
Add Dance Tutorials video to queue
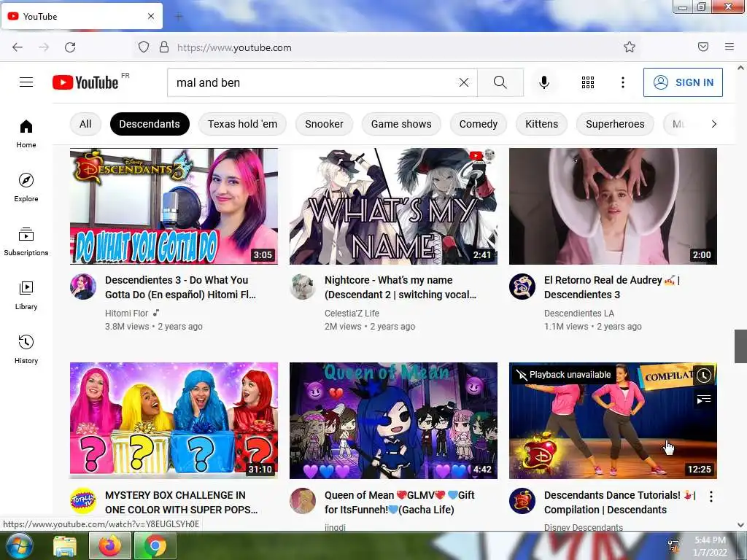tap(704, 399)
